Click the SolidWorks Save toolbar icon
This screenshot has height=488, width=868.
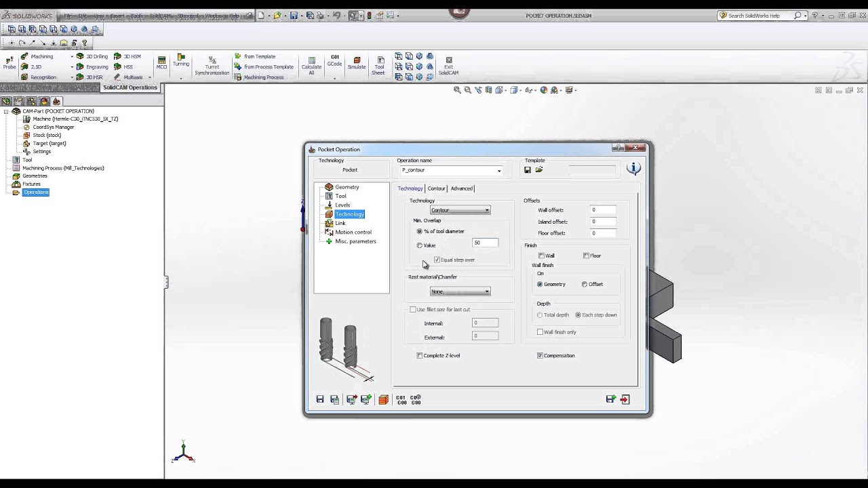click(294, 16)
